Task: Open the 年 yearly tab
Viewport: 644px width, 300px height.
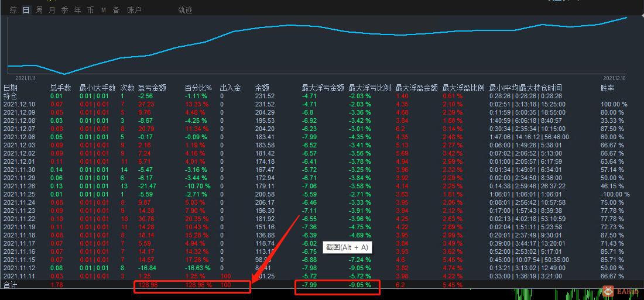Action: [78, 11]
